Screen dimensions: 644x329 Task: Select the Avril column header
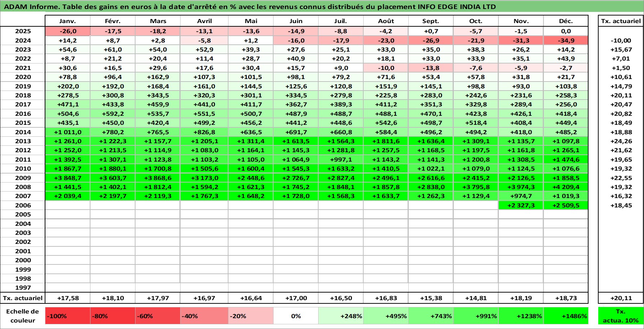(204, 21)
